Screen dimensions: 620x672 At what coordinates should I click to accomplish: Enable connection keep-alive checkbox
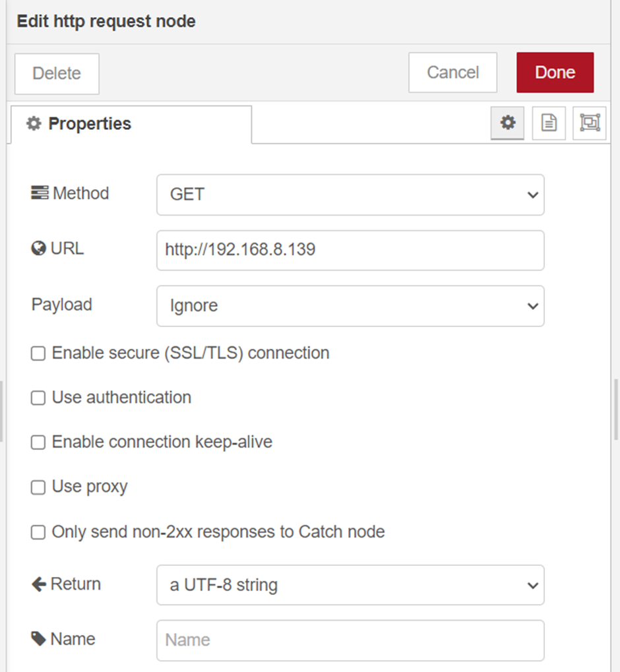point(38,443)
